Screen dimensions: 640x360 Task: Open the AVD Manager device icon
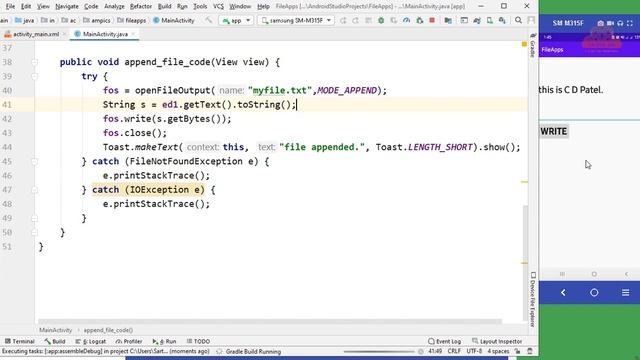(489, 20)
